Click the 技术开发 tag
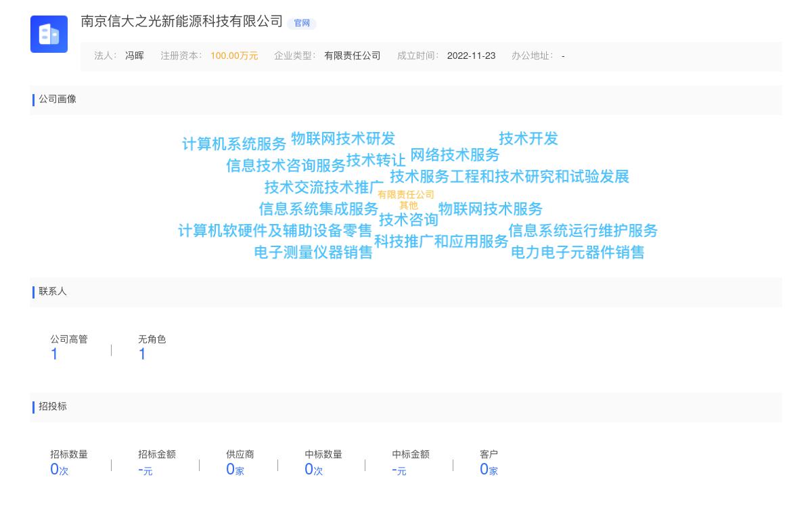Viewport: 812px width, 509px height. coord(528,139)
